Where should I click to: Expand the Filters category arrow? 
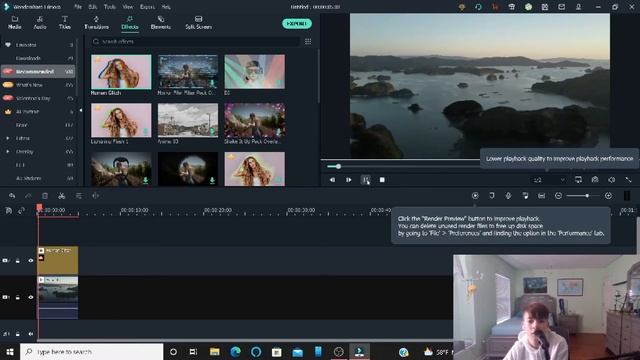pos(8,138)
